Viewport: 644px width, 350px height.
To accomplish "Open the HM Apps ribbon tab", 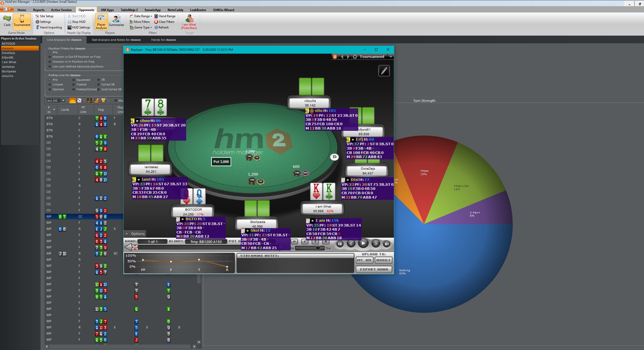I will (107, 10).
